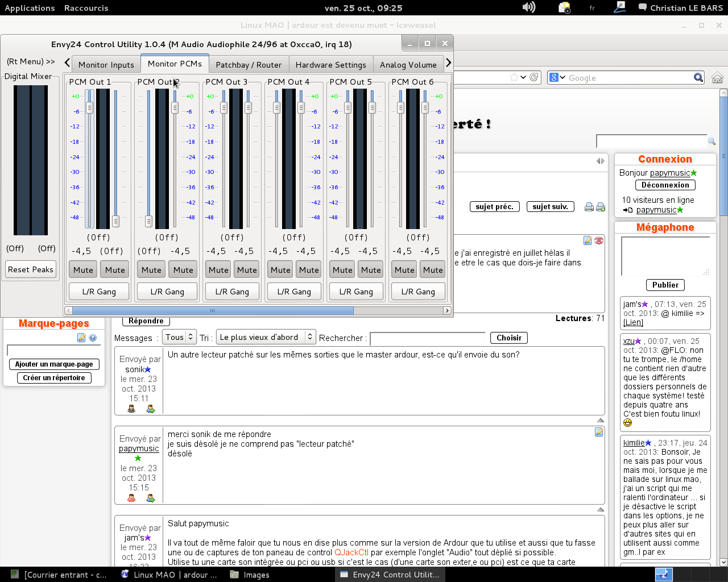The height and width of the screenshot is (582, 728).
Task: Mute left channel of PCM Out 1
Action: pos(83,270)
